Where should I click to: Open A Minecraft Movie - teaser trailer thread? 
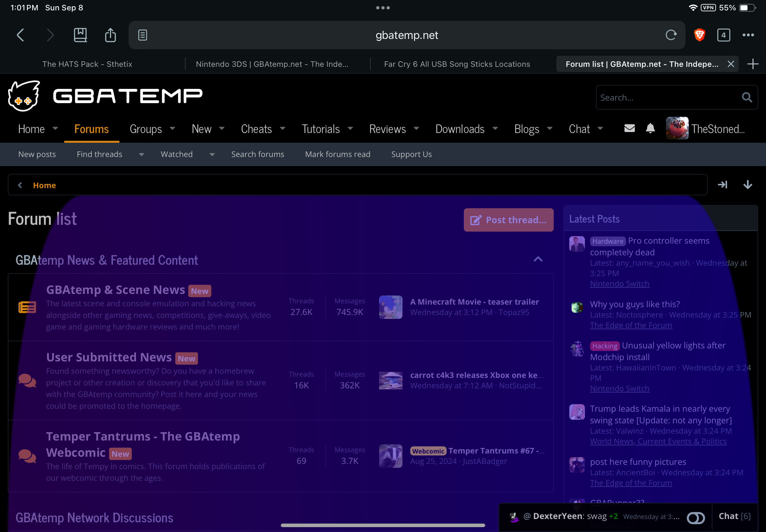(475, 302)
